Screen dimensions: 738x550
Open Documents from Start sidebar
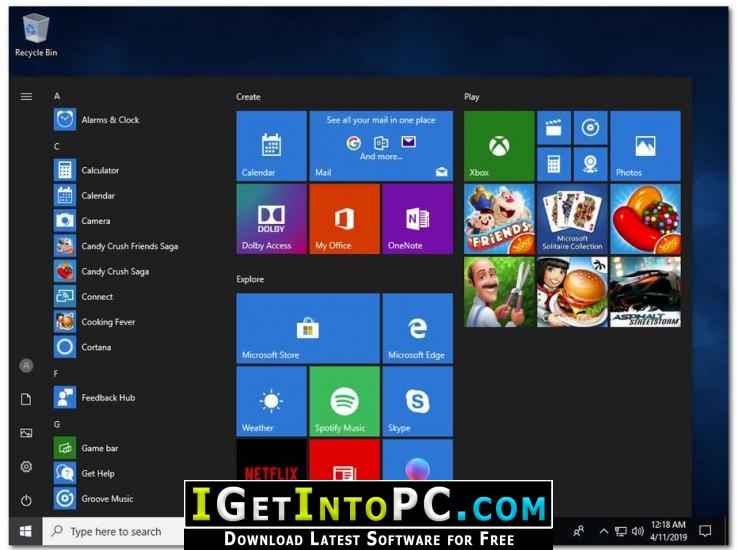point(26,399)
